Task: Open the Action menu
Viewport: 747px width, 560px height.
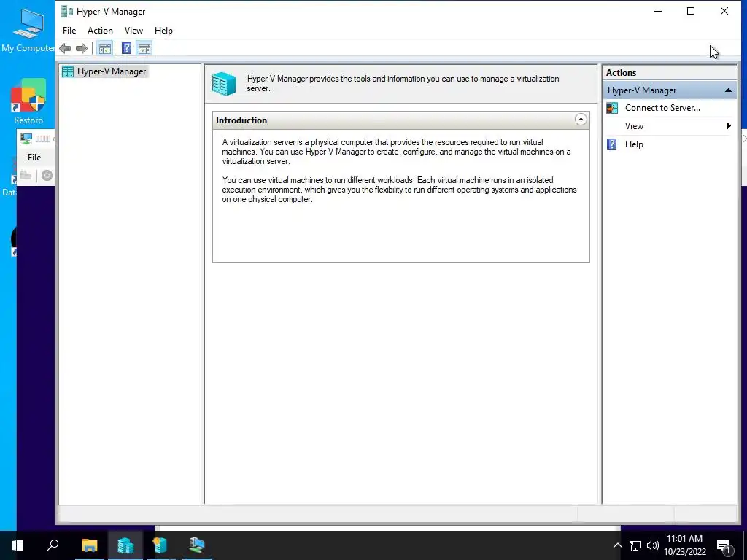Action: pyautogui.click(x=100, y=31)
